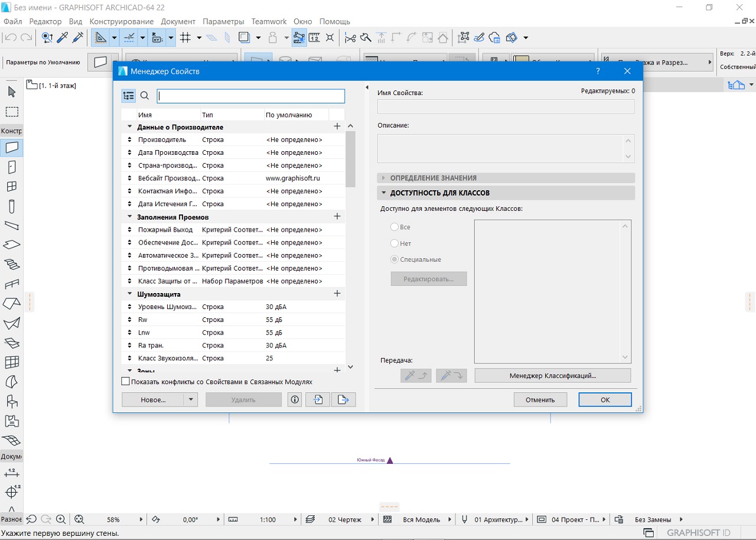The image size is (756, 540).
Task: Select the Arrow tool in toolbox
Action: (x=11, y=92)
